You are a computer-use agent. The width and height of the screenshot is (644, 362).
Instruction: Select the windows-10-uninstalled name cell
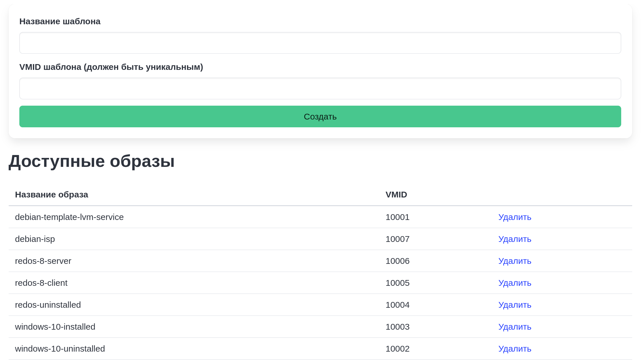click(60, 349)
